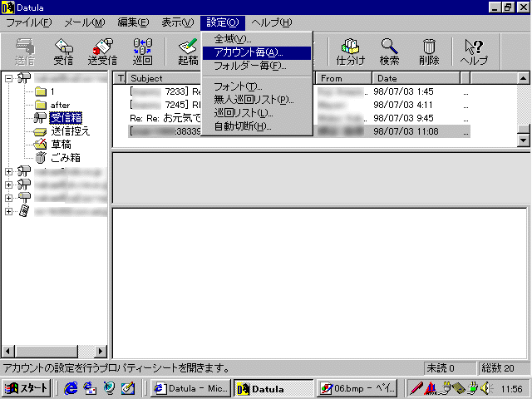The height and width of the screenshot is (399, 532).
Task: Collapse the first account tree node
Action: (x=8, y=78)
